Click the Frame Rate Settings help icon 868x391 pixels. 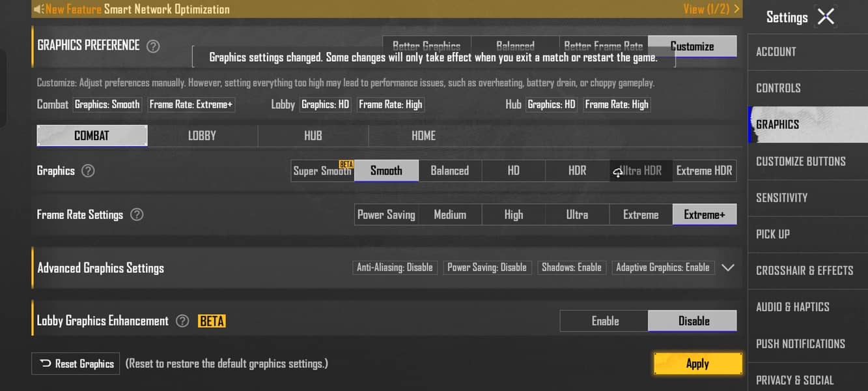point(137,214)
